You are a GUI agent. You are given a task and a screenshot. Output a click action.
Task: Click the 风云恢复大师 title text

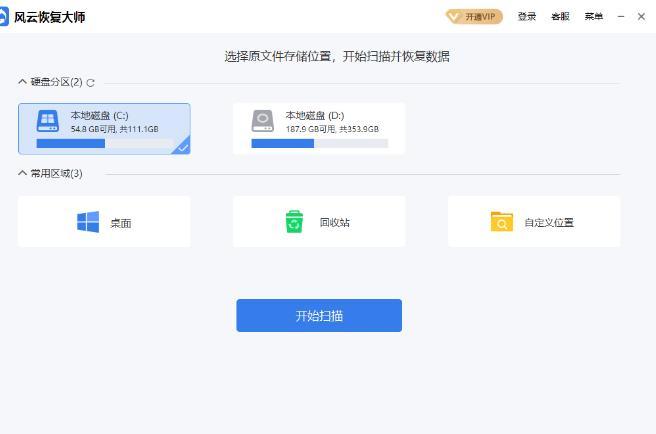[50, 17]
